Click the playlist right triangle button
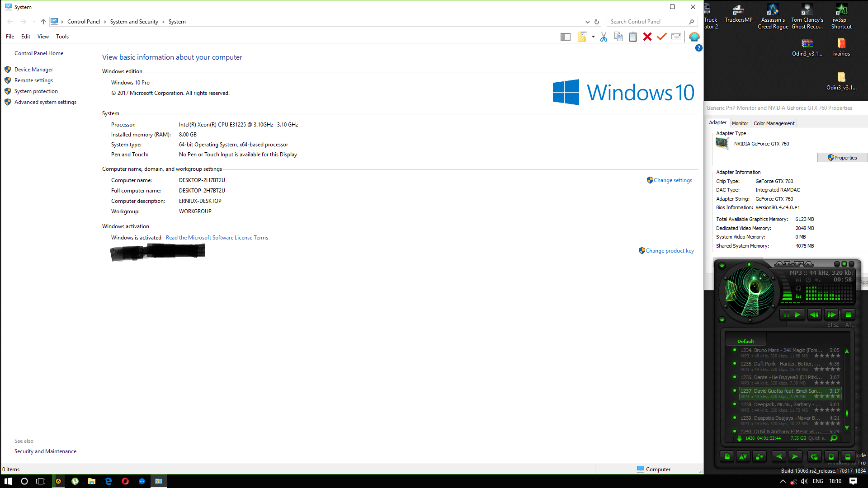This screenshot has width=868, height=488. (x=795, y=456)
